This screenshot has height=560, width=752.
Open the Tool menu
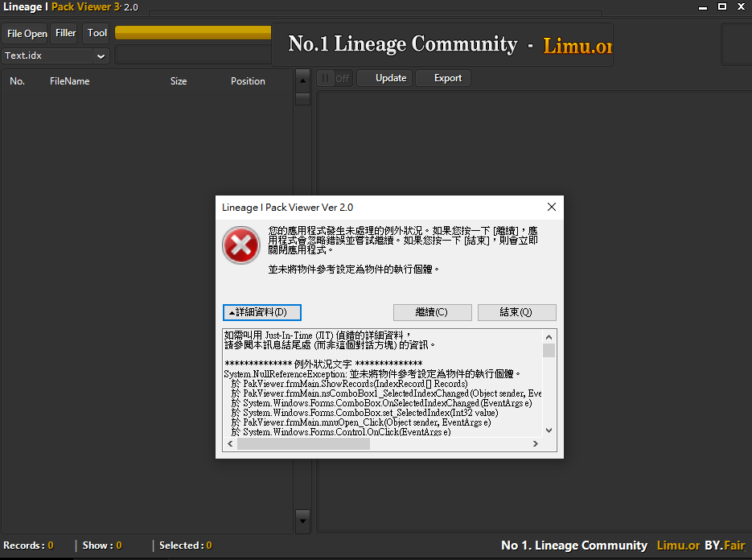click(x=97, y=33)
